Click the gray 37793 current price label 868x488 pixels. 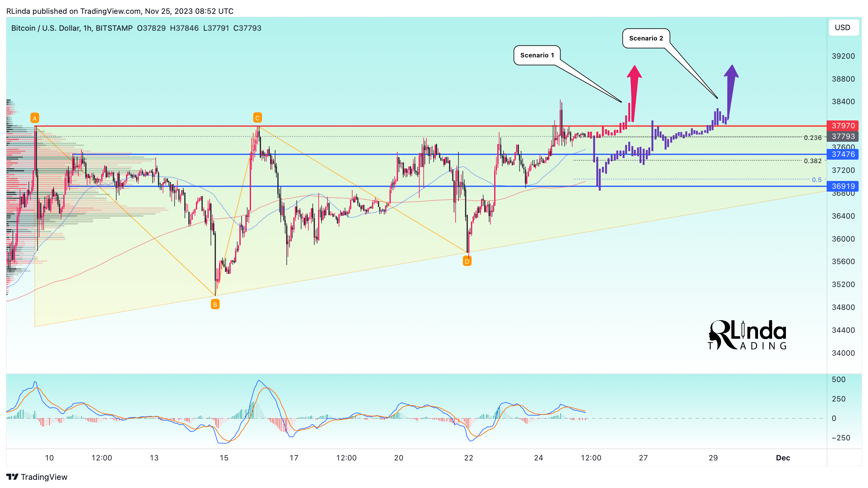[x=843, y=137]
